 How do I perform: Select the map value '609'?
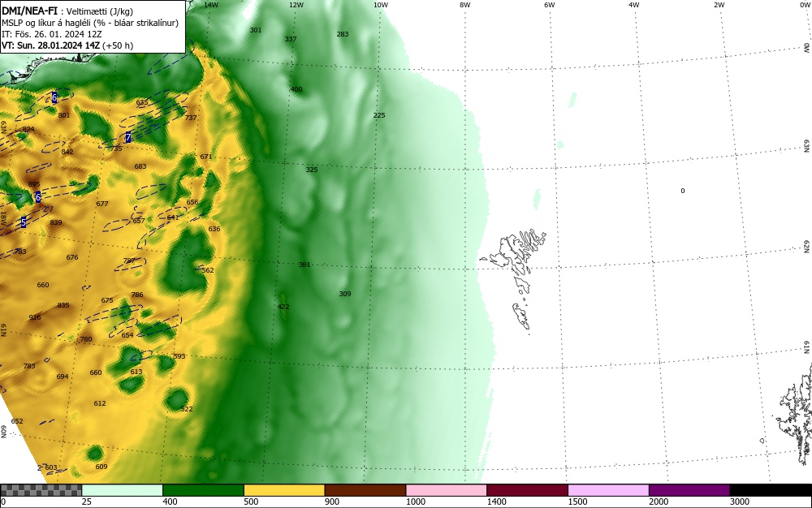[101, 467]
